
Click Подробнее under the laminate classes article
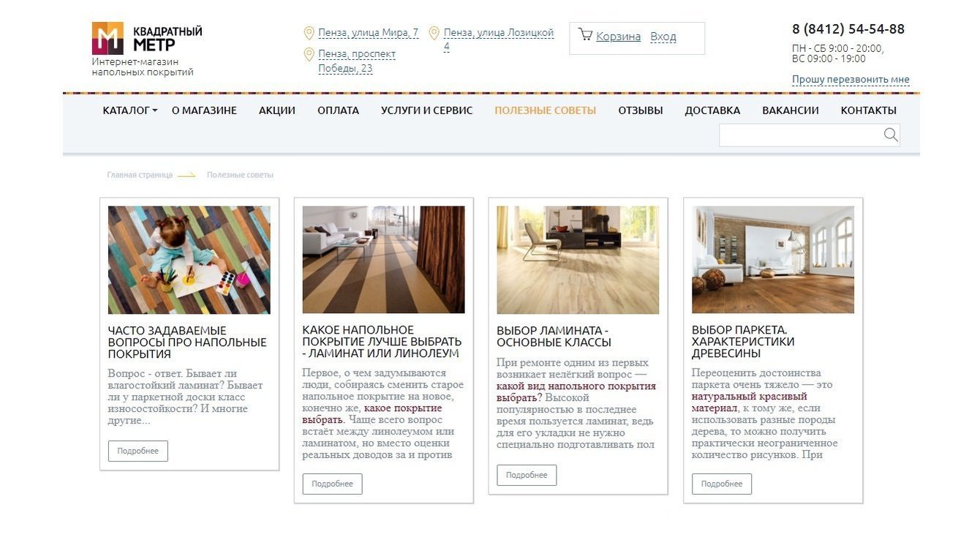pyautogui.click(x=527, y=475)
